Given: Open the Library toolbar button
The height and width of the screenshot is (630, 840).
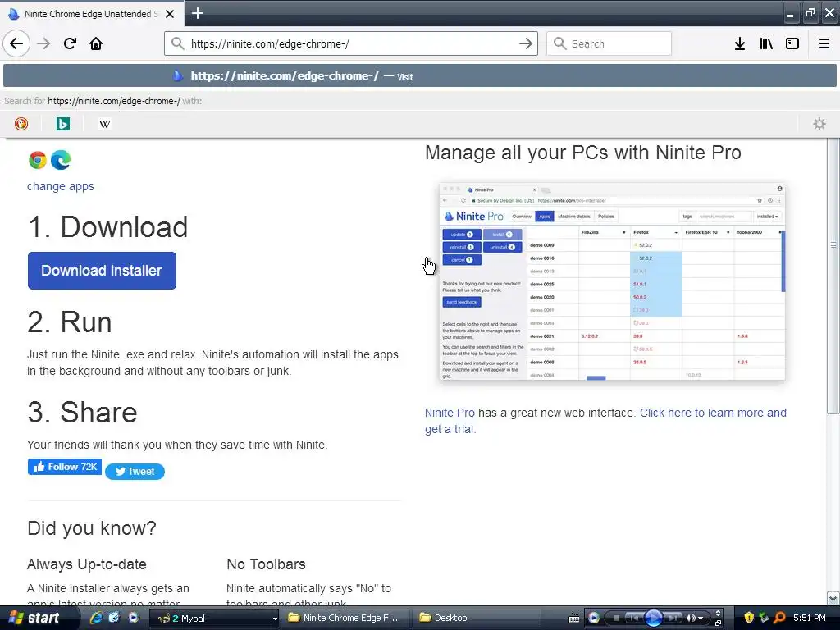Looking at the screenshot, I should tap(766, 43).
